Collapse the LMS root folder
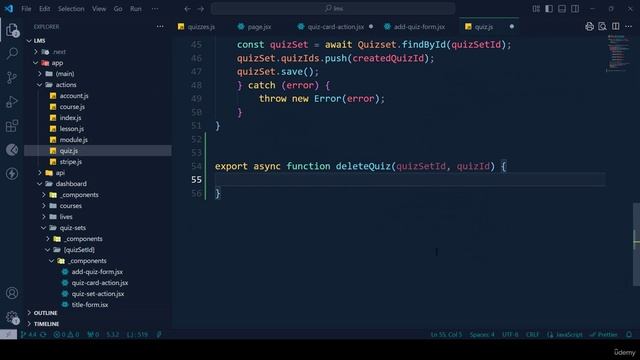Image resolution: width=640 pixels, height=360 pixels. pyautogui.click(x=40, y=41)
